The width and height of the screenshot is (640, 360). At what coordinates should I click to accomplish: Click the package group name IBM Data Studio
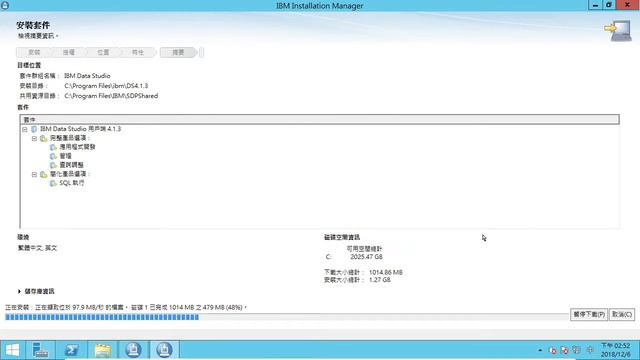pyautogui.click(x=87, y=76)
